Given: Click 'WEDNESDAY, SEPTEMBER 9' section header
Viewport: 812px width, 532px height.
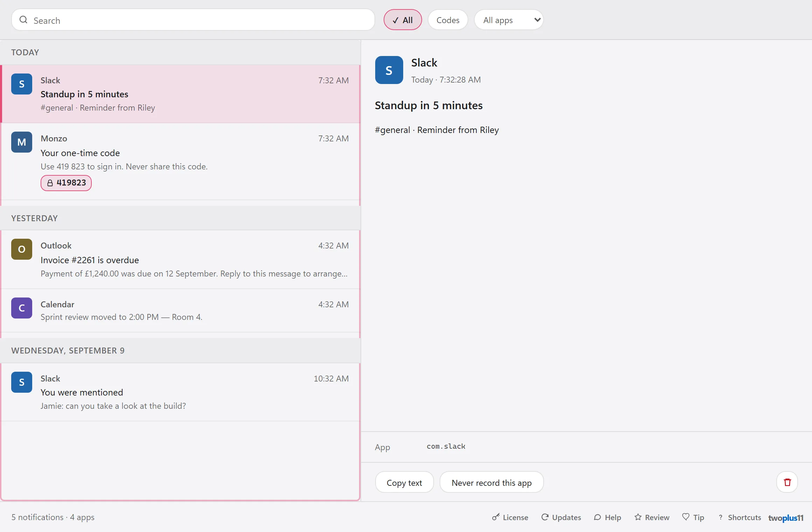Looking at the screenshot, I should pos(181,350).
